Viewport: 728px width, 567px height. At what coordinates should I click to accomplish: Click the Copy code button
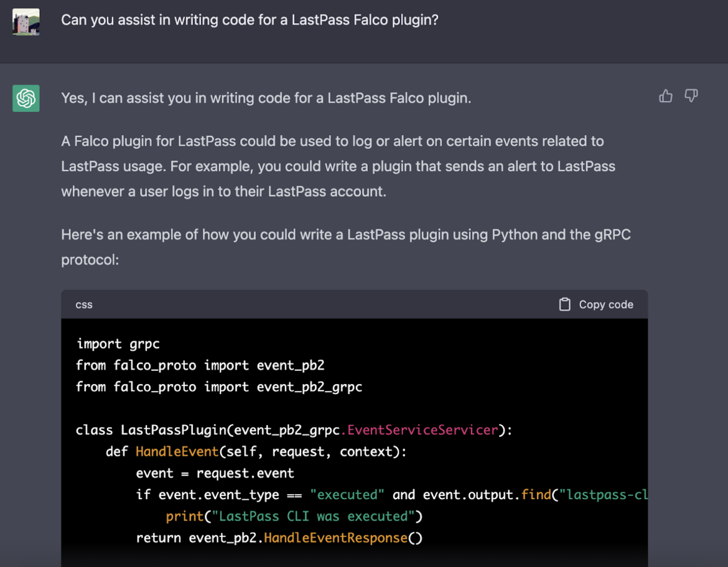click(x=595, y=304)
